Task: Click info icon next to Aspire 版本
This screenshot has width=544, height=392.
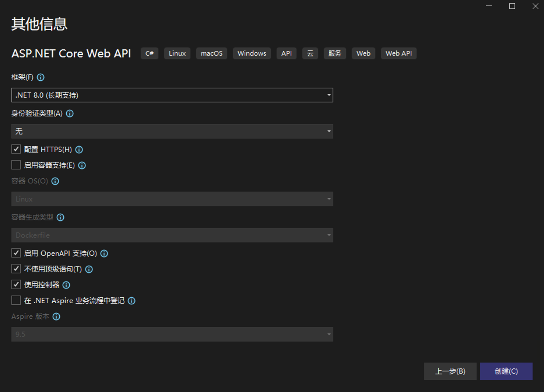Action: tap(56, 317)
